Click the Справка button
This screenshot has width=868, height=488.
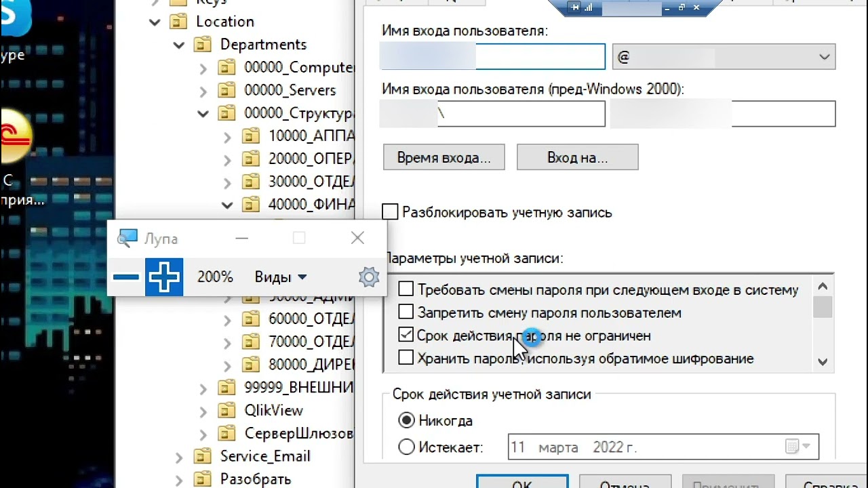point(827,483)
